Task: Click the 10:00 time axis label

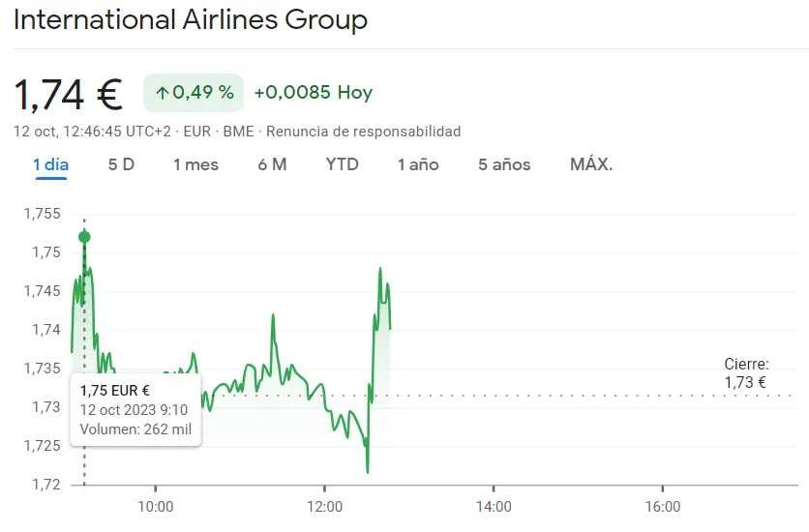Action: coord(156,506)
